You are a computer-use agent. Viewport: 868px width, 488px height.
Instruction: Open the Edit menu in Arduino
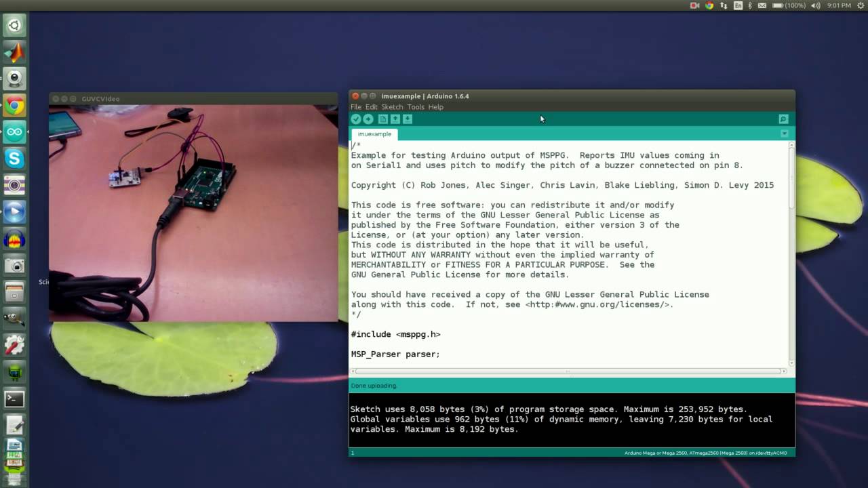coord(372,107)
